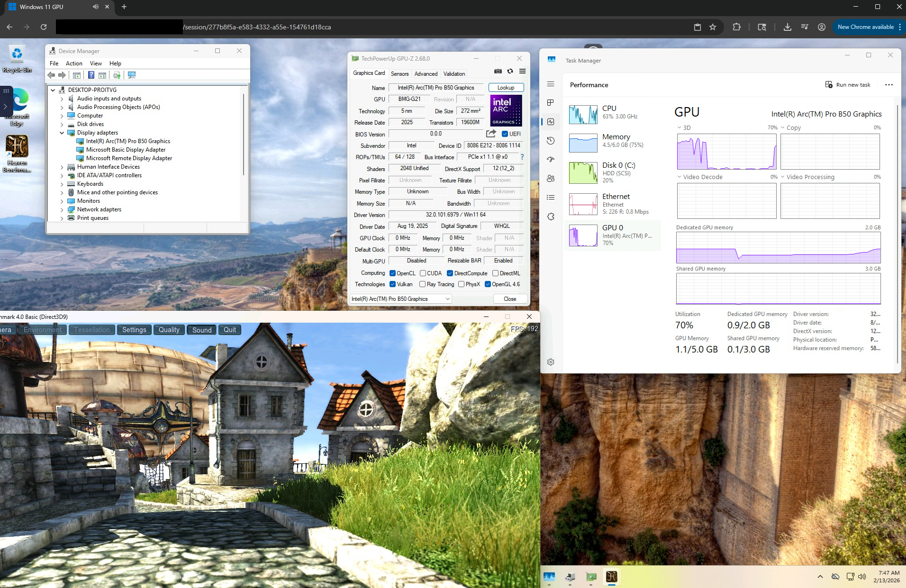
Task: Open Startup apps in Task Manager sidebar
Action: [551, 160]
